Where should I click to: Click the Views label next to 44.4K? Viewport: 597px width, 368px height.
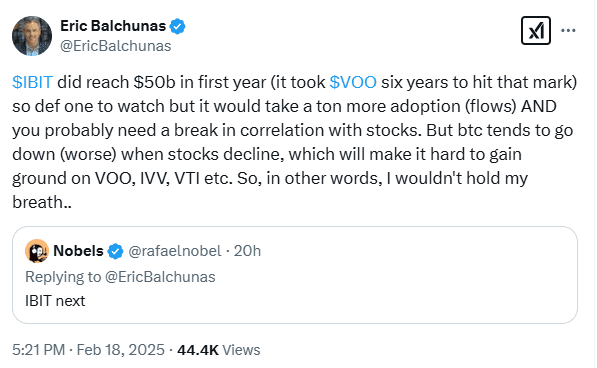pos(241,350)
